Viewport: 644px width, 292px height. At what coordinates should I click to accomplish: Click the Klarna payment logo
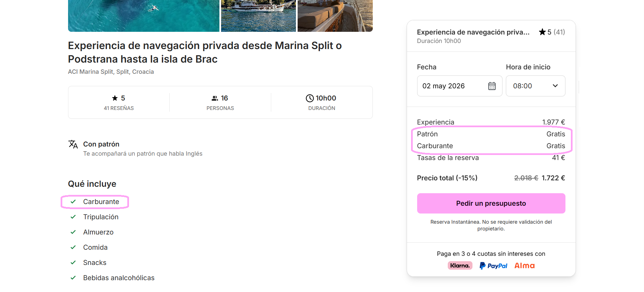point(460,266)
